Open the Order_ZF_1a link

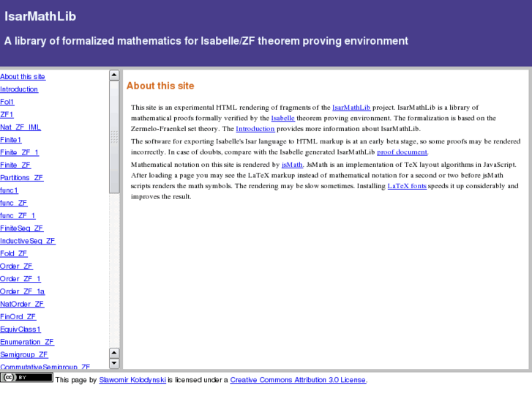[23, 291]
